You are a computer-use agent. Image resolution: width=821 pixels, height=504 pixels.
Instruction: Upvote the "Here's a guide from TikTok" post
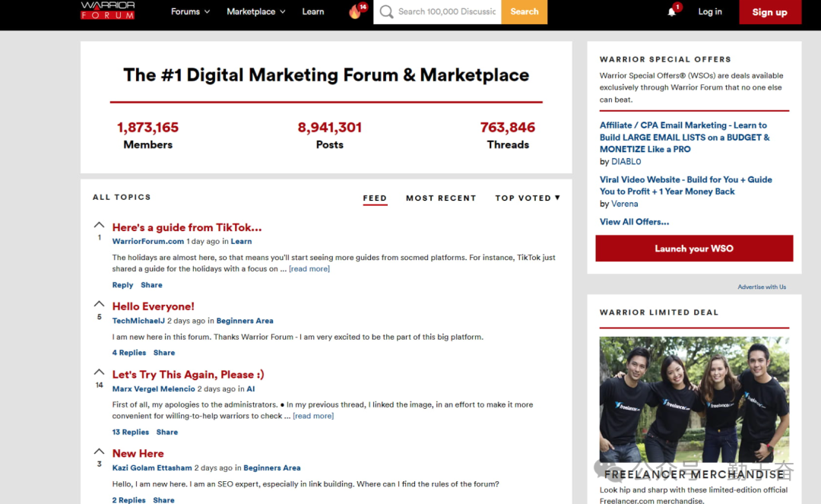click(99, 225)
